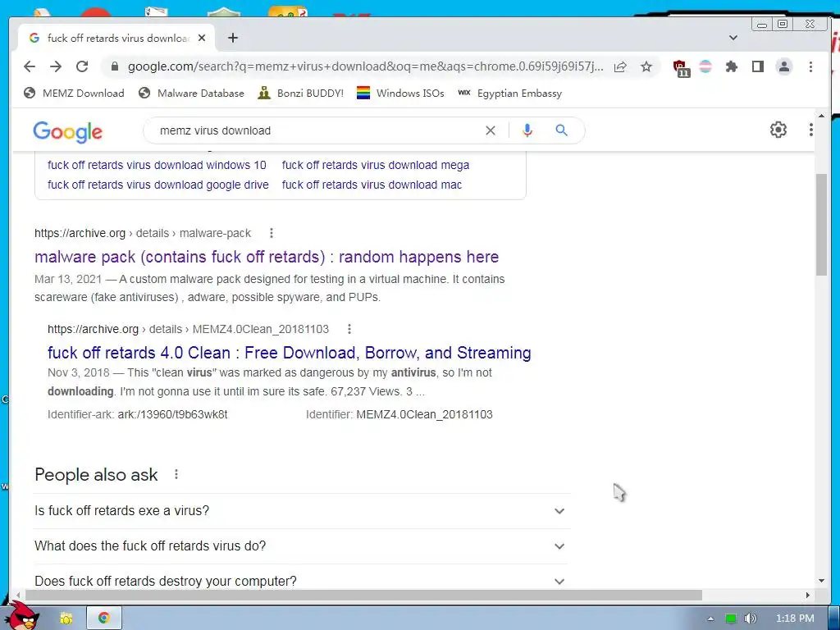Open options next to the settings gear

[x=810, y=130]
